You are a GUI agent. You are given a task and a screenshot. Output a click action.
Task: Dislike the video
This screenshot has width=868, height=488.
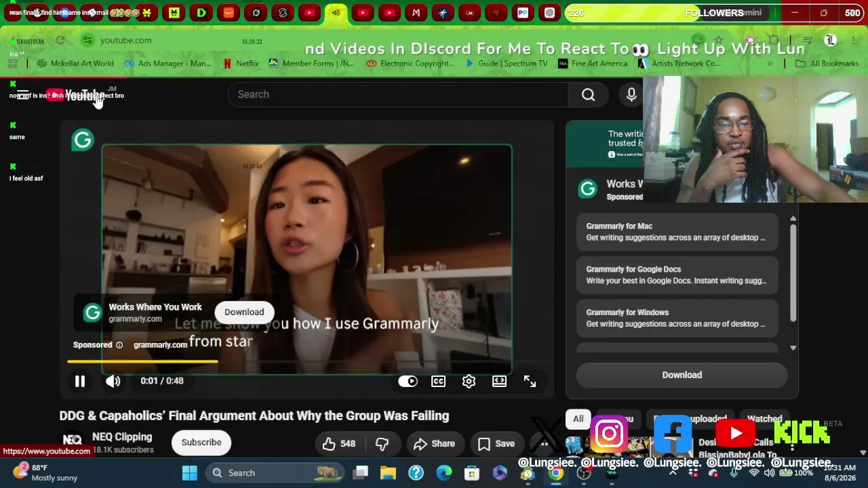pyautogui.click(x=382, y=444)
